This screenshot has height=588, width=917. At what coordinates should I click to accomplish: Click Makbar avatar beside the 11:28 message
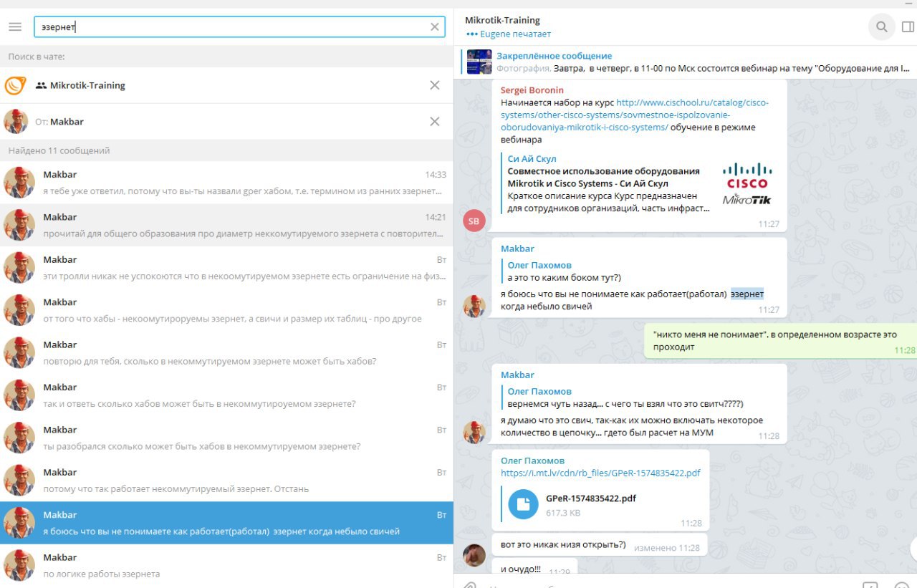click(x=474, y=433)
